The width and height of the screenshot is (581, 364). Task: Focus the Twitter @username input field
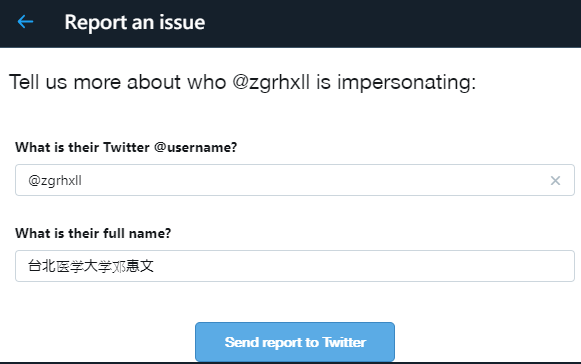(295, 180)
